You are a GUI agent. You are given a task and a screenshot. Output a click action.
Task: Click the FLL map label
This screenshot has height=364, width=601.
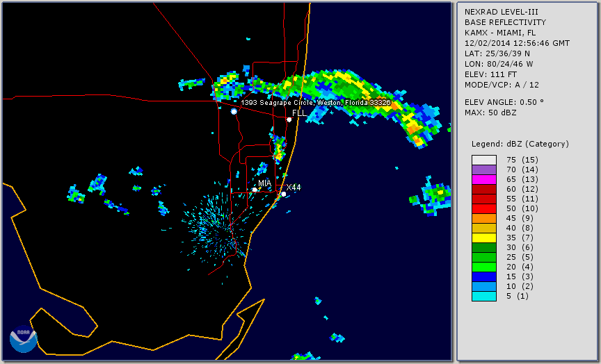click(299, 113)
